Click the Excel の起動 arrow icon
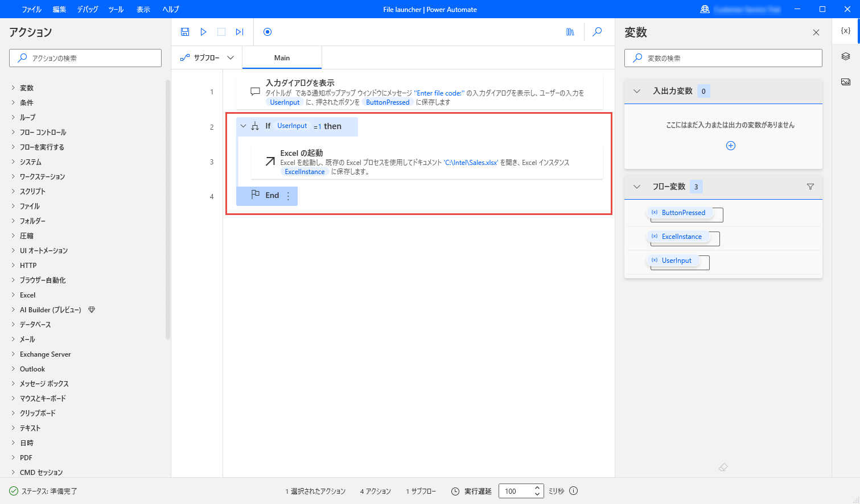This screenshot has height=504, width=860. coord(270,162)
